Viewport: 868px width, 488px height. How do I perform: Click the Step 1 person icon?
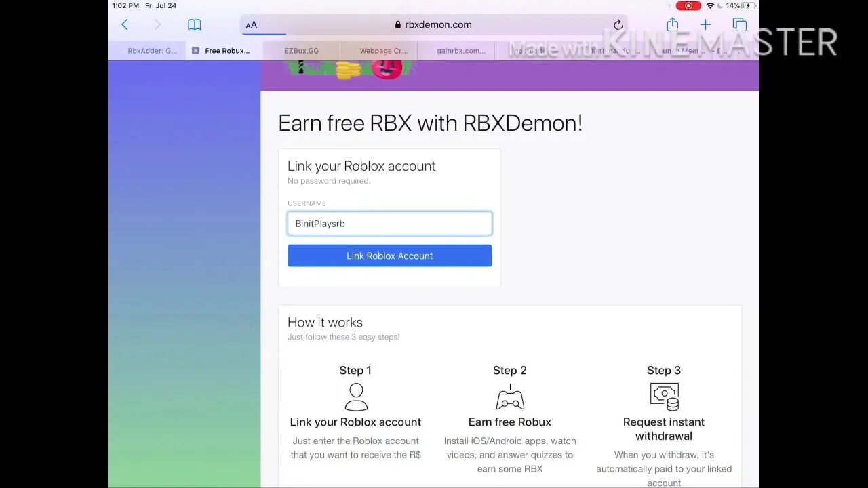[x=356, y=397]
